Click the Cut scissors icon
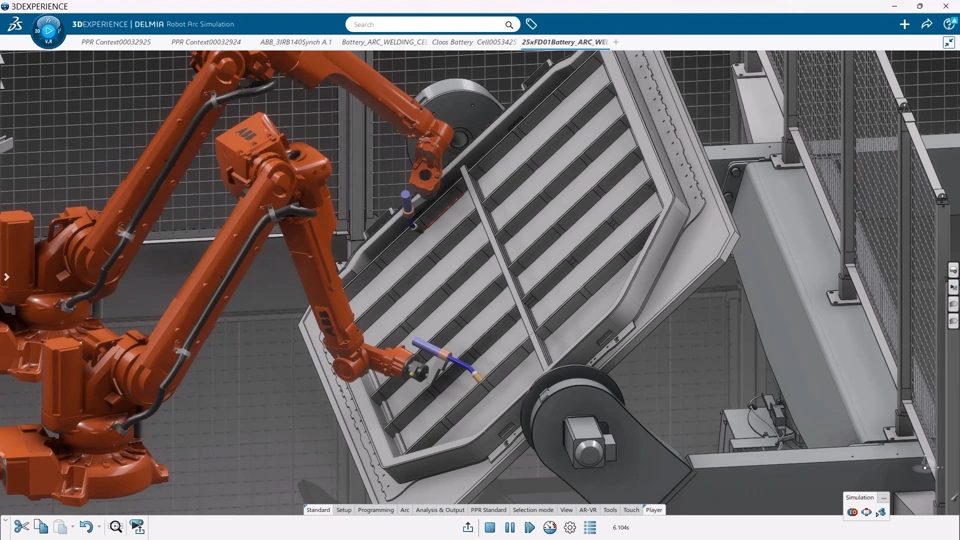960x540 pixels. click(21, 527)
